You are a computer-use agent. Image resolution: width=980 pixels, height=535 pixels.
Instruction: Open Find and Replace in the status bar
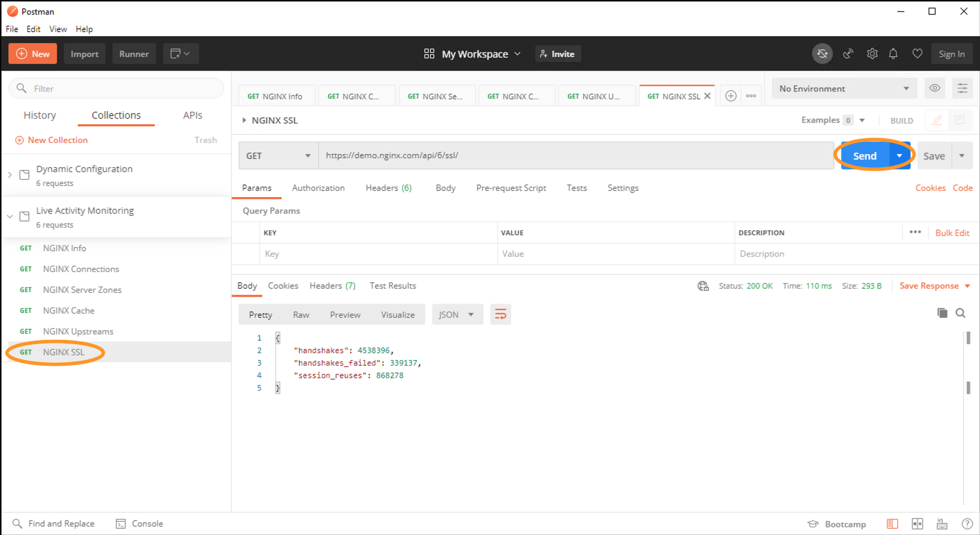53,524
